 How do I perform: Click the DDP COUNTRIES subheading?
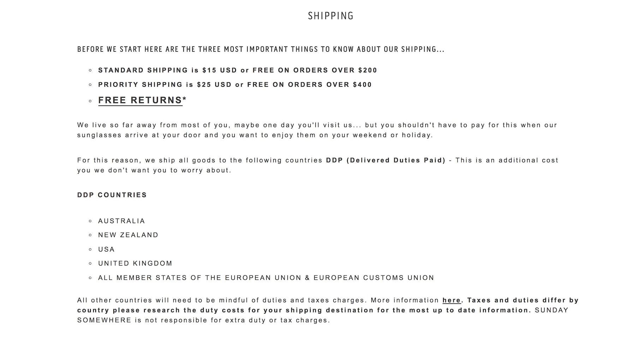tap(112, 195)
